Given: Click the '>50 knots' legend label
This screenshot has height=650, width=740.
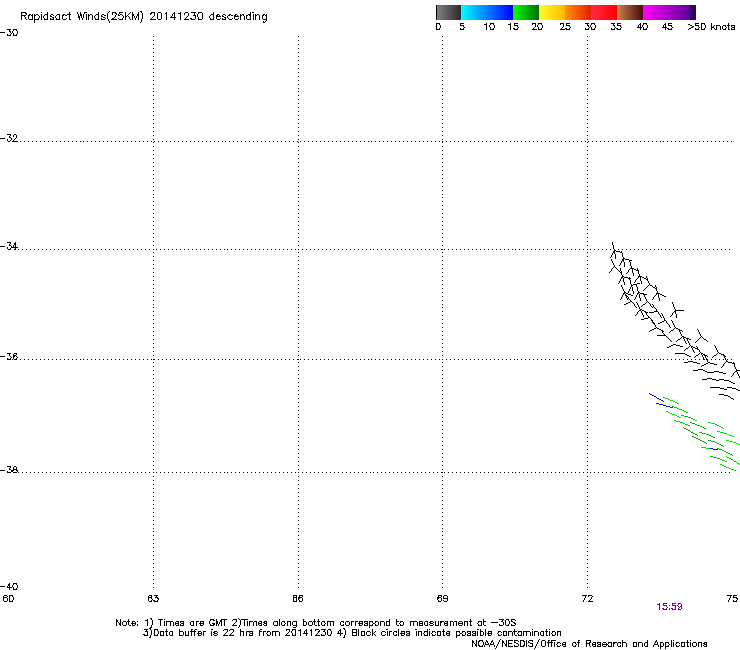Looking at the screenshot, I should (711, 27).
